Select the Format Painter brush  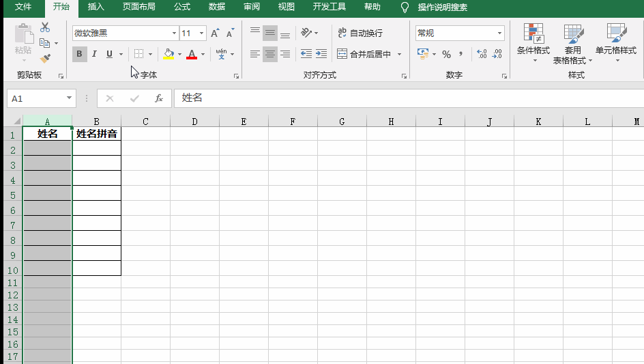pos(45,59)
